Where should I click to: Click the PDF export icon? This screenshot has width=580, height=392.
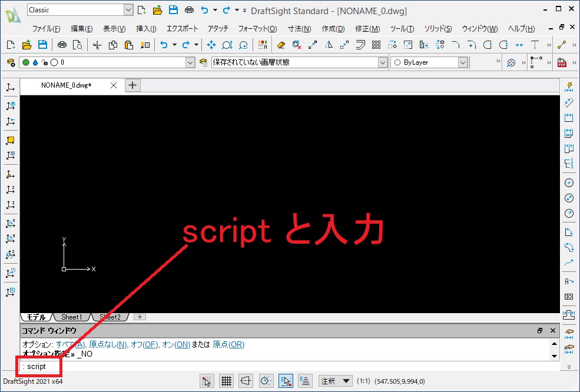coord(562,62)
